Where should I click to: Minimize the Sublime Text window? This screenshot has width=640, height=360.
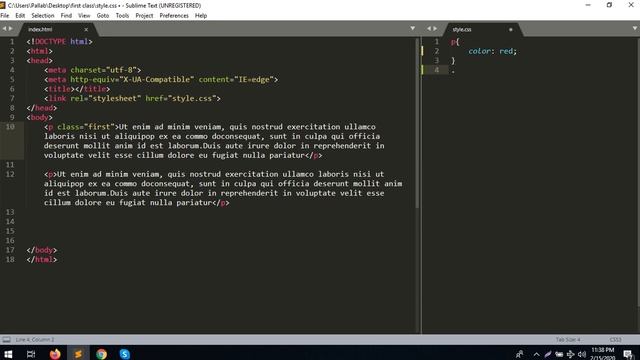(x=588, y=5)
